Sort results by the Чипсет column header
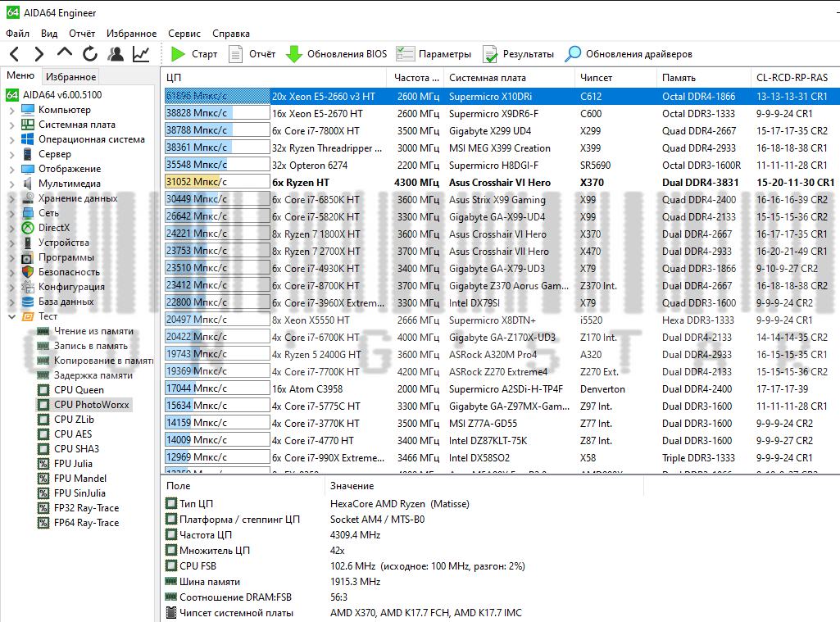This screenshot has height=622, width=840. (x=616, y=78)
